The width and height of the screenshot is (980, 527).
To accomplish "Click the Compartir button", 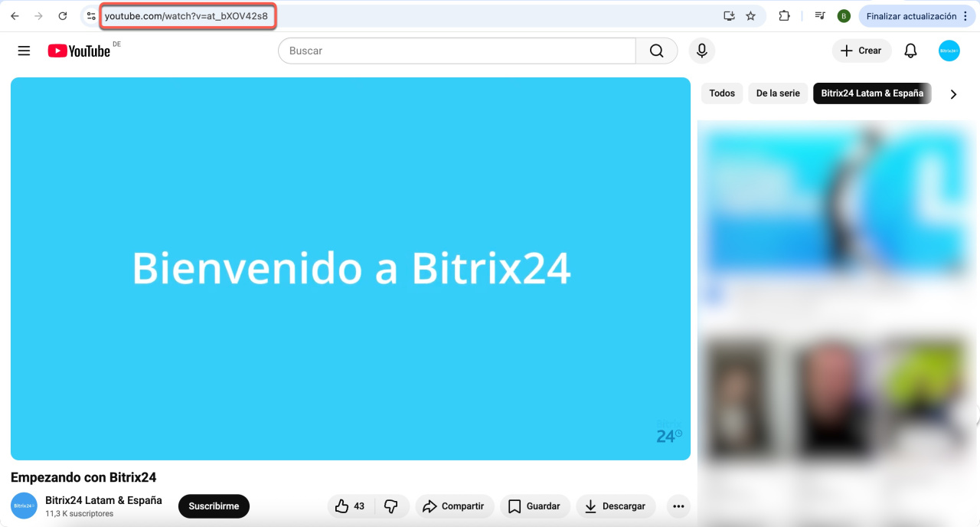I will click(453, 506).
